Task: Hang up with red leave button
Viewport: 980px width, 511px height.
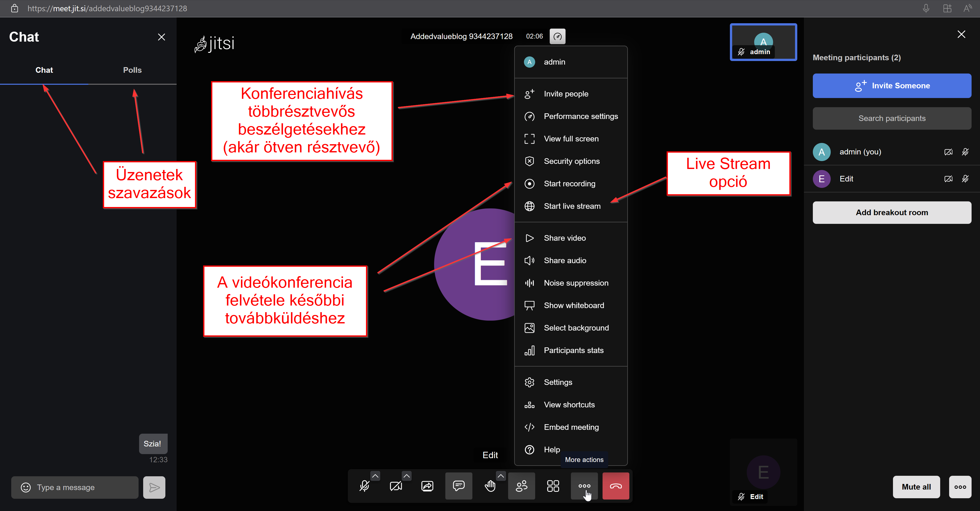Action: (x=616, y=486)
